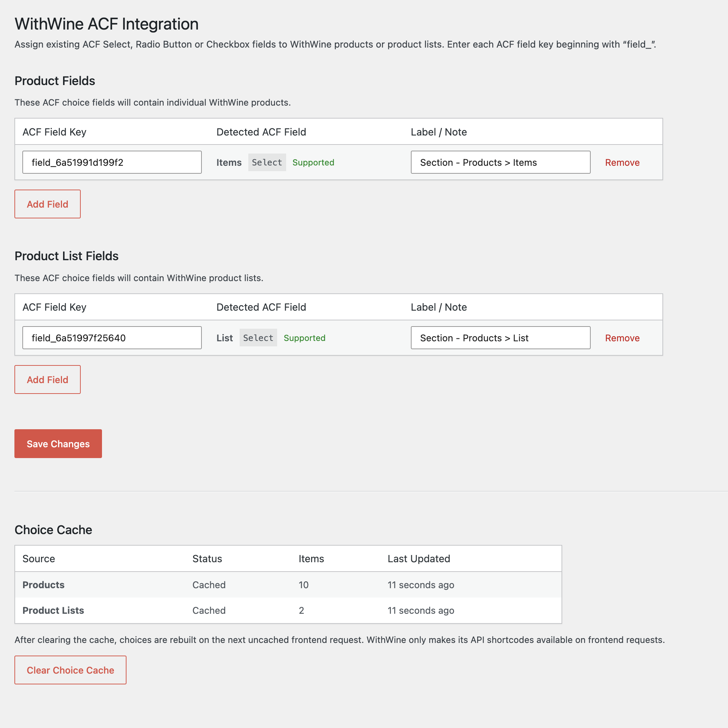Click '11 seconds ago' in the Products row

pos(421,585)
